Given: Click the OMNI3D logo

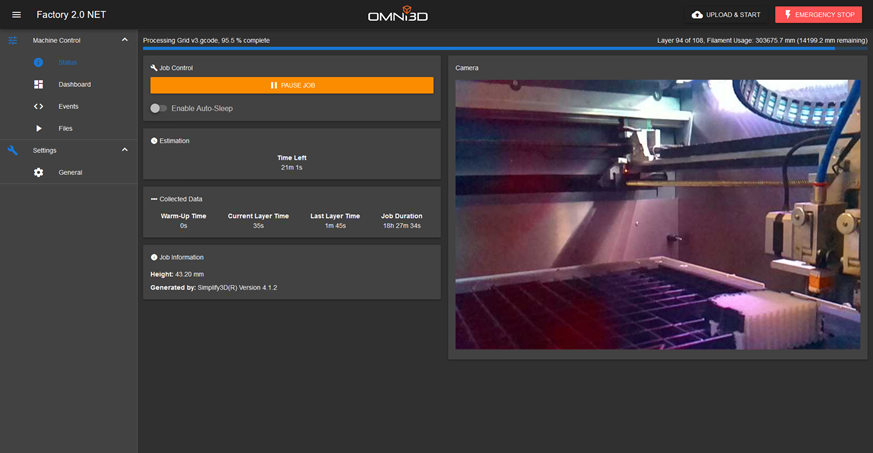Looking at the screenshot, I should coord(398,14).
